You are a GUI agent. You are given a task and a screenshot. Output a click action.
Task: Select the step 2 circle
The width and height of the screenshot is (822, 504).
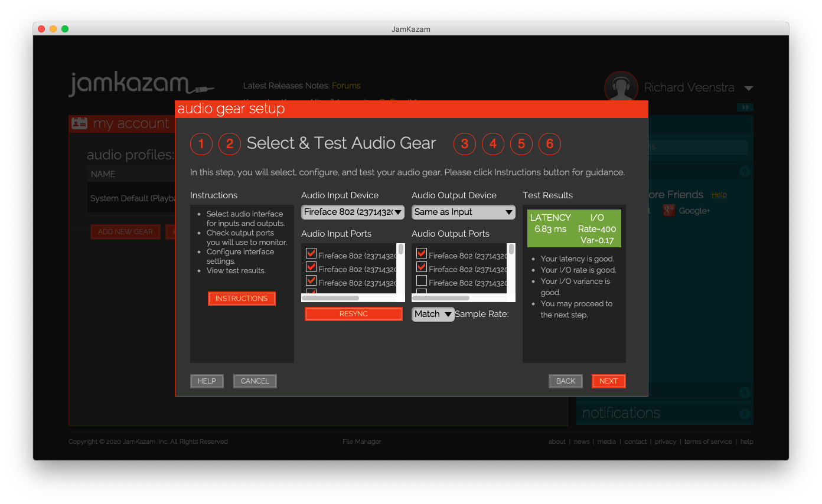[230, 143]
